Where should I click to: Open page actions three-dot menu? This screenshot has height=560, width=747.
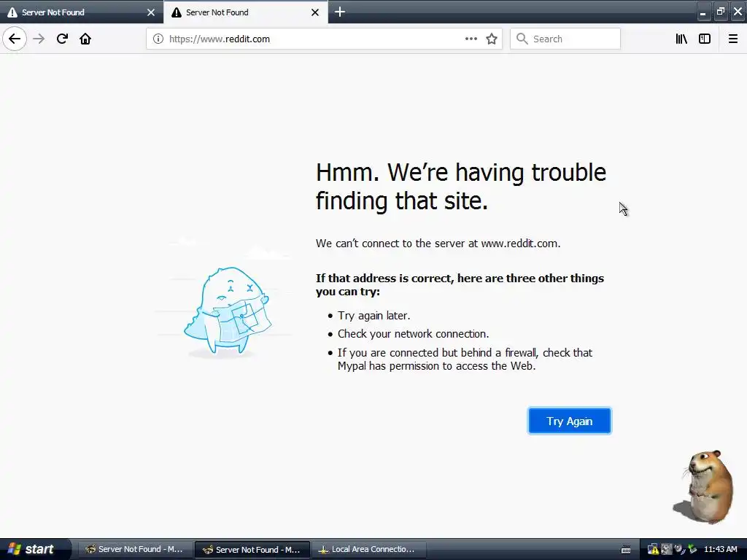471,39
